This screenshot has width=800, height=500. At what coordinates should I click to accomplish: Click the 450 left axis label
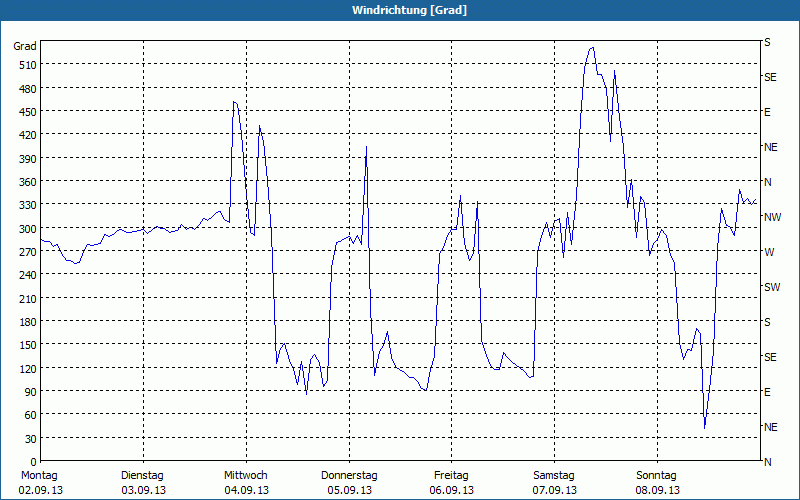pyautogui.click(x=28, y=112)
